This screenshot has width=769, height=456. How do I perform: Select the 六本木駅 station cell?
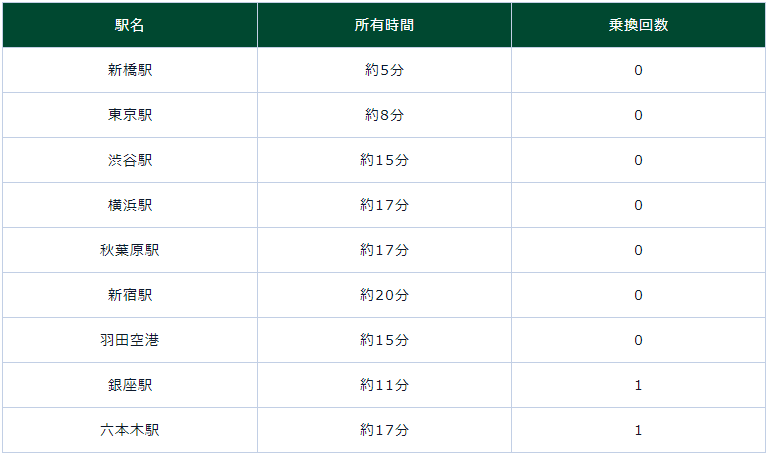click(x=130, y=430)
